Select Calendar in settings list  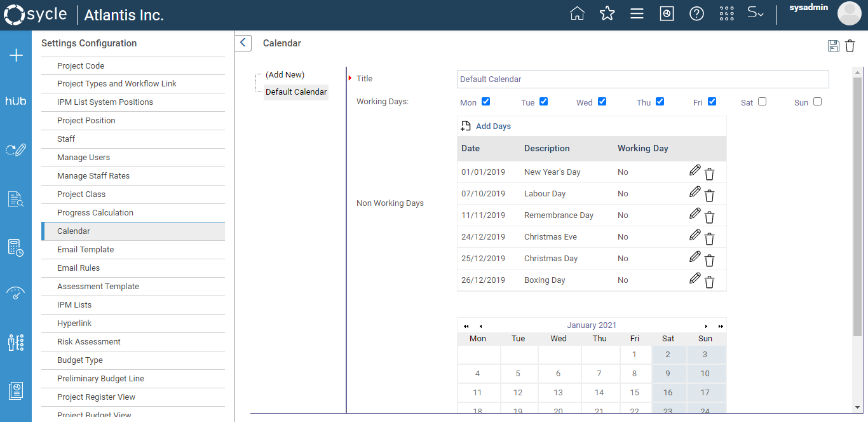tap(133, 231)
